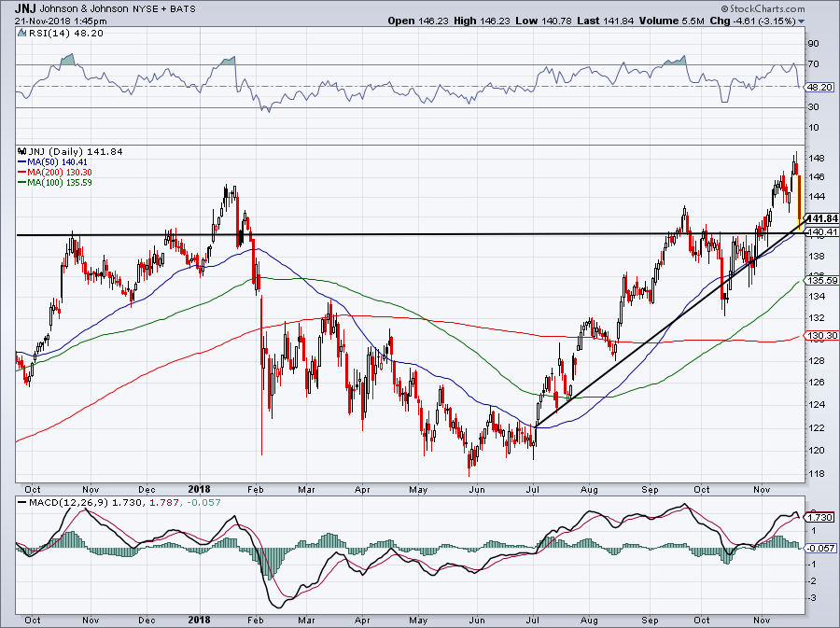Click the 135.59 price tag on axis

click(x=821, y=280)
